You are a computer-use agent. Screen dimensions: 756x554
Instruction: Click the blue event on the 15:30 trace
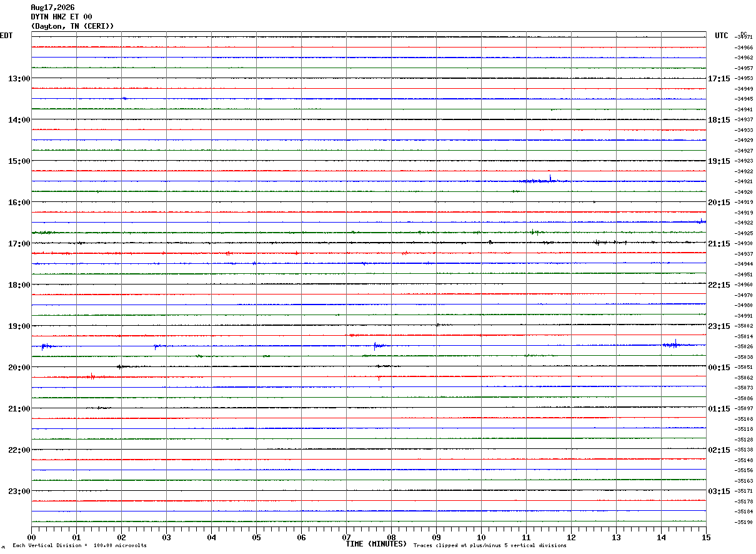tap(545, 180)
